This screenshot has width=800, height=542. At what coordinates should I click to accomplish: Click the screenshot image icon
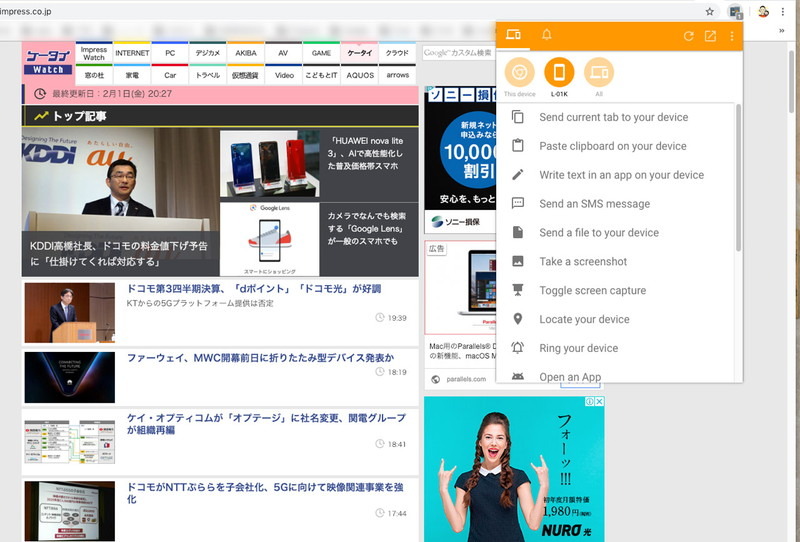point(518,261)
